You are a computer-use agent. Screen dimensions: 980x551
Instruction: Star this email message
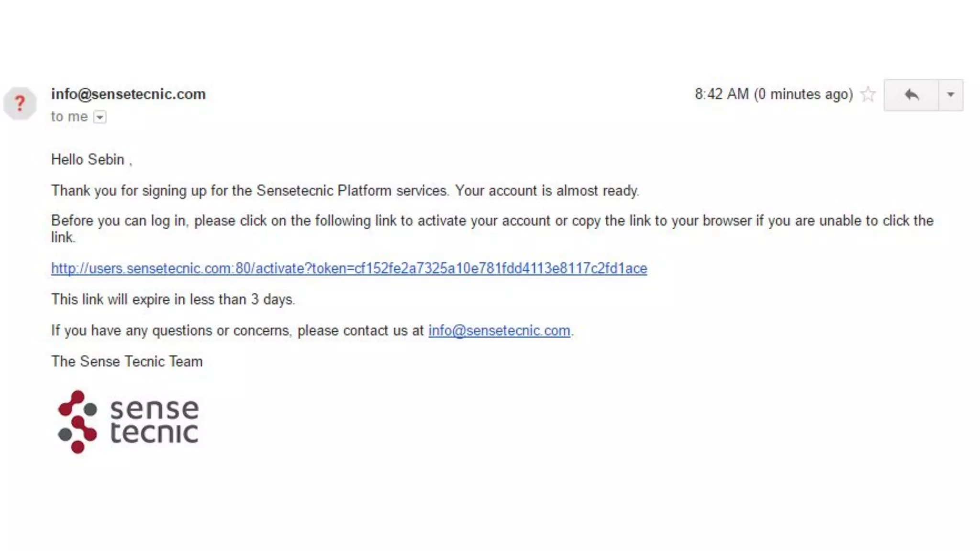click(x=868, y=94)
